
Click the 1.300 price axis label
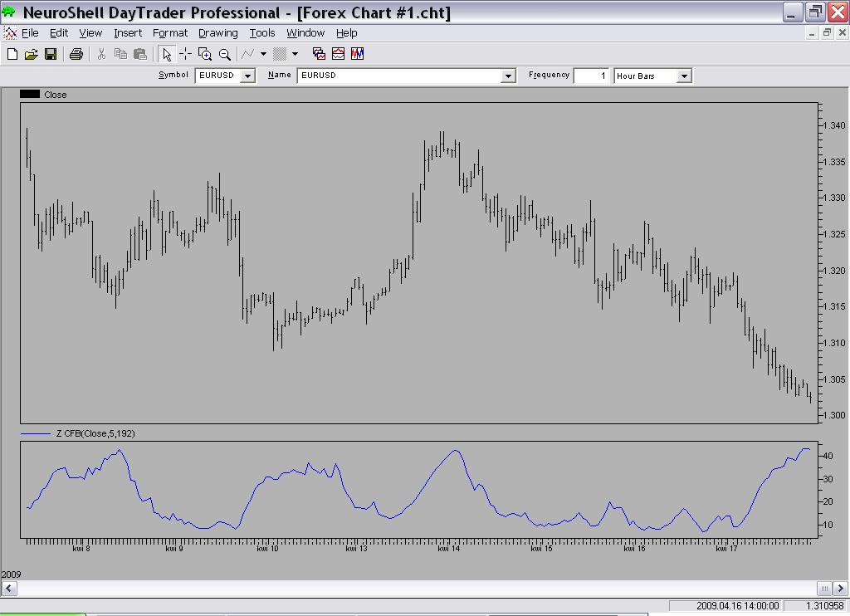[x=833, y=415]
